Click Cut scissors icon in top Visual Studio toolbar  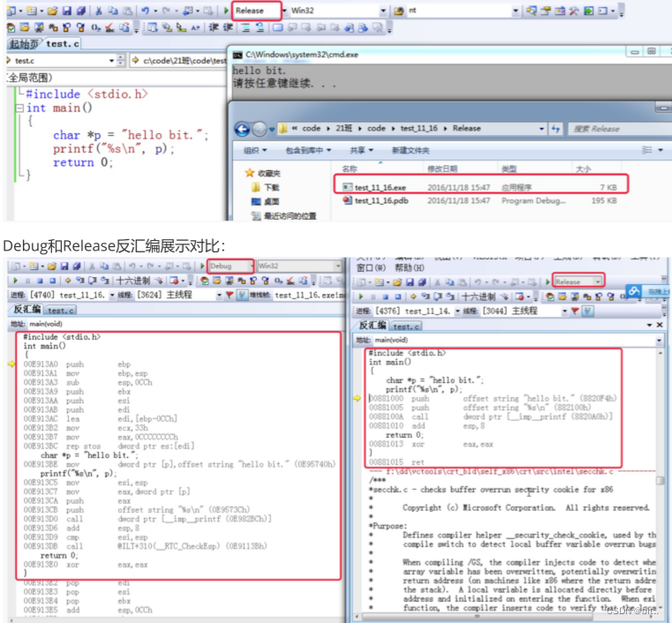click(x=99, y=11)
